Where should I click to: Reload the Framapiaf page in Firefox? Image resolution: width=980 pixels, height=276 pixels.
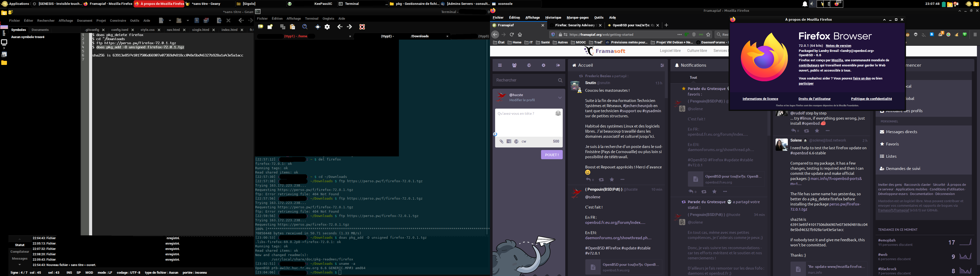point(512,34)
